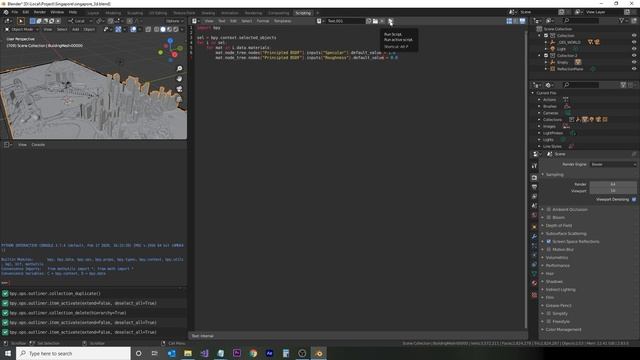
Task: Open Chrome from the Windows taskbar
Action: pyautogui.click(x=253, y=353)
